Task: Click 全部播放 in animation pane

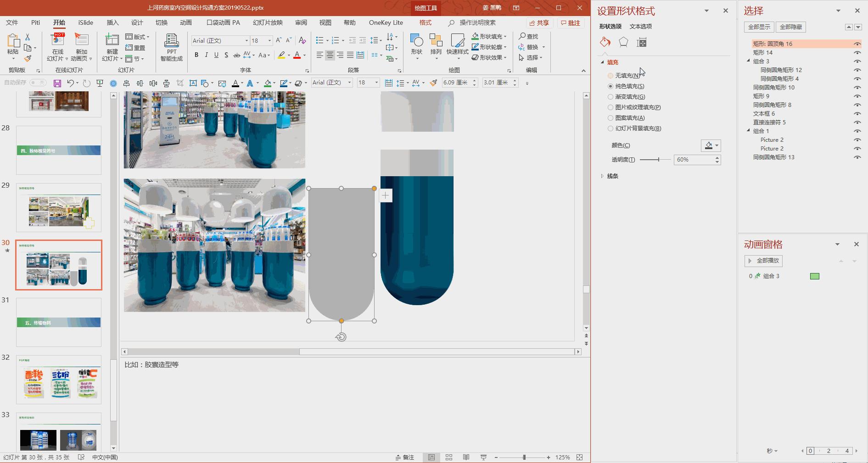Action: click(763, 261)
